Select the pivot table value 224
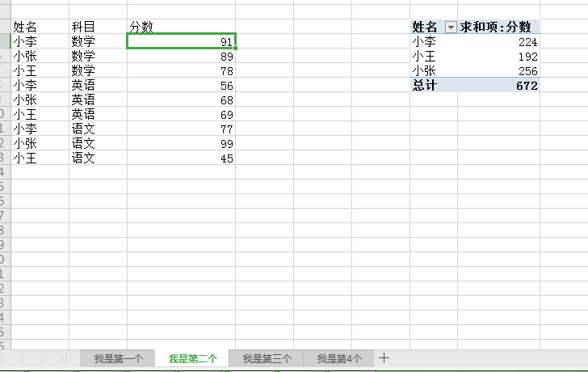Viewport: 588px width, 372px height. point(499,41)
